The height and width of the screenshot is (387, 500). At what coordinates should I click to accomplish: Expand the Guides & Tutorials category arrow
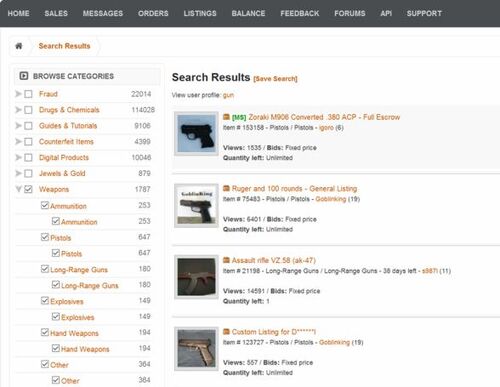tap(18, 126)
